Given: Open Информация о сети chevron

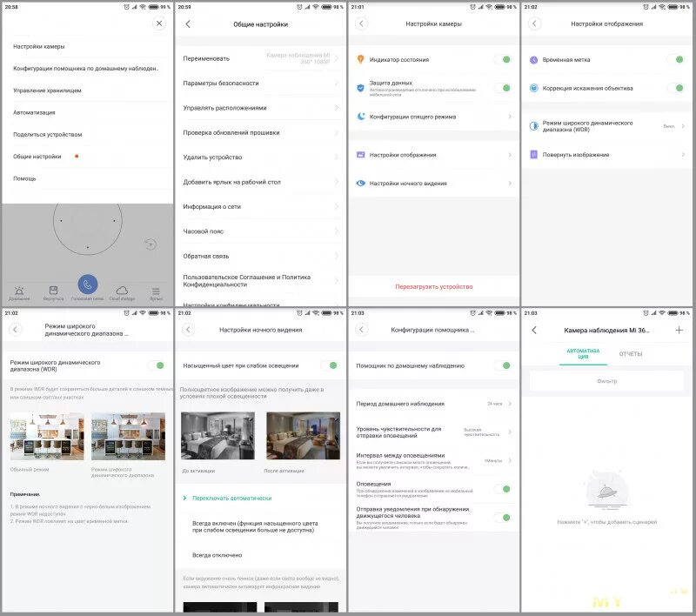Looking at the screenshot, I should (336, 206).
